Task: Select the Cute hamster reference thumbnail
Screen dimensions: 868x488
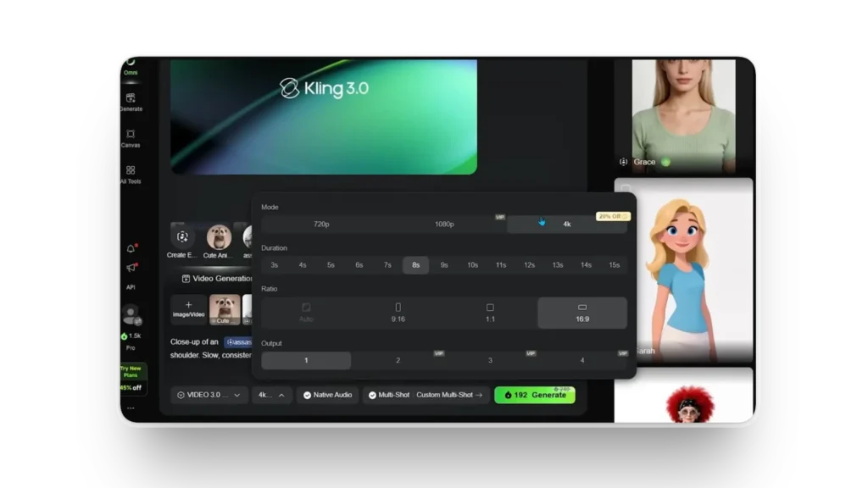Action: coord(224,309)
